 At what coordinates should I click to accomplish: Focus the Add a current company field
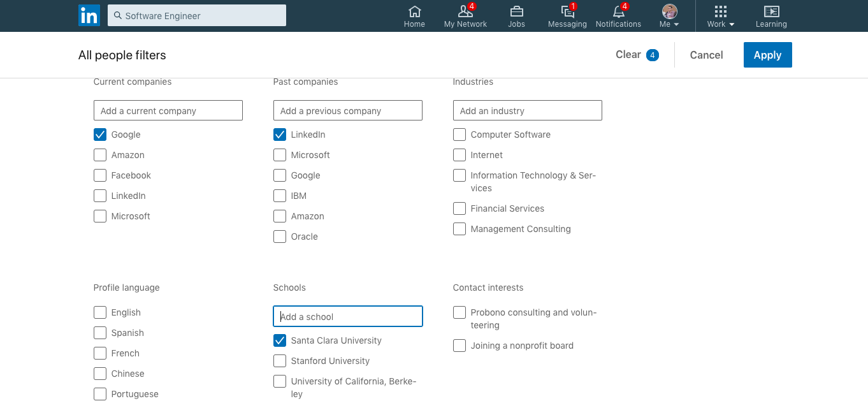[168, 110]
